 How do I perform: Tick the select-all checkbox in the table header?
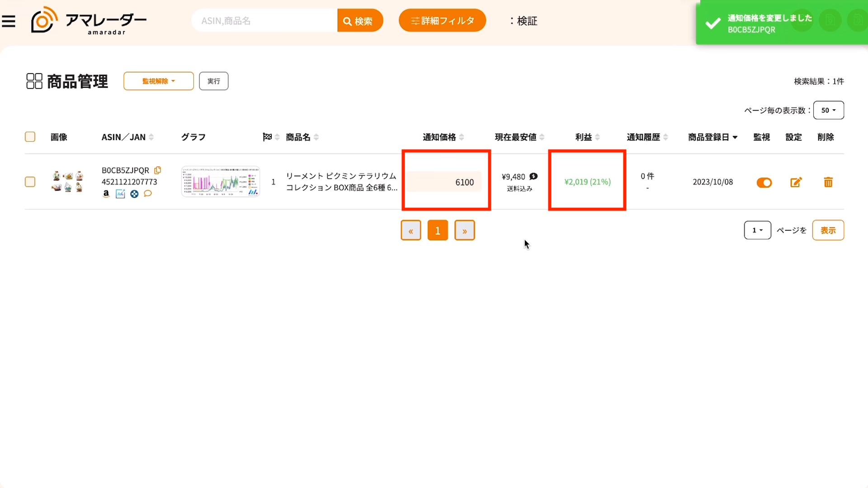click(x=30, y=137)
